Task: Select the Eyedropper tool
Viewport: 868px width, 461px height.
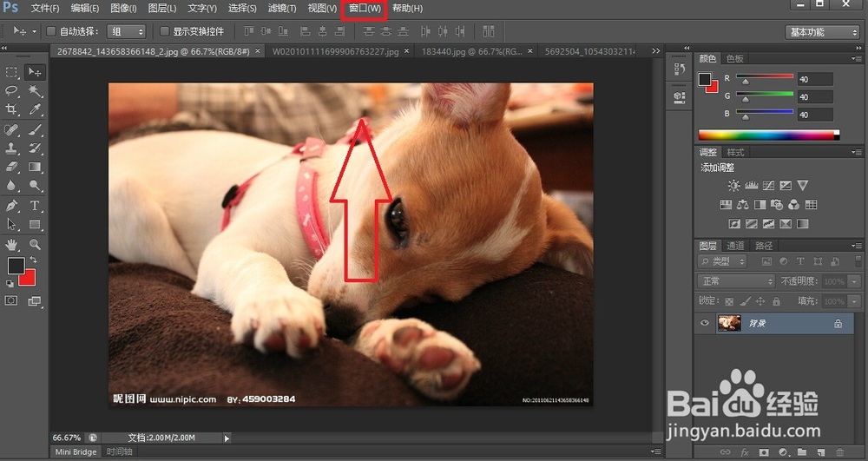Action: point(35,109)
